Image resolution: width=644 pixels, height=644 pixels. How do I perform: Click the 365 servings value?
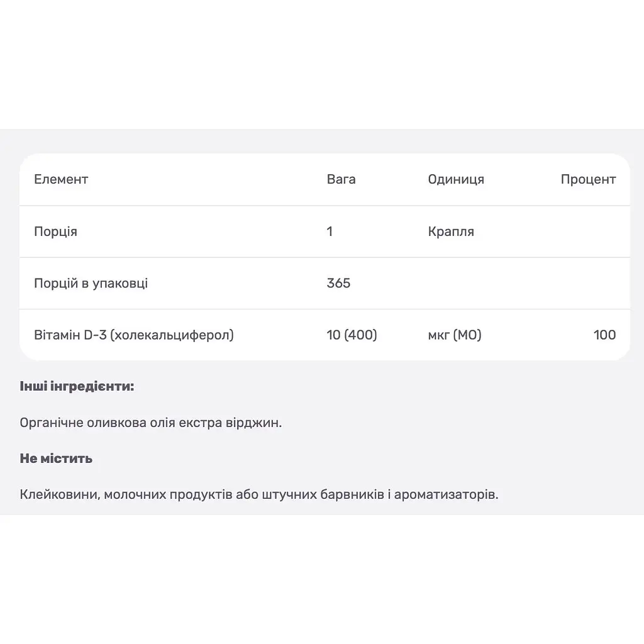point(338,284)
